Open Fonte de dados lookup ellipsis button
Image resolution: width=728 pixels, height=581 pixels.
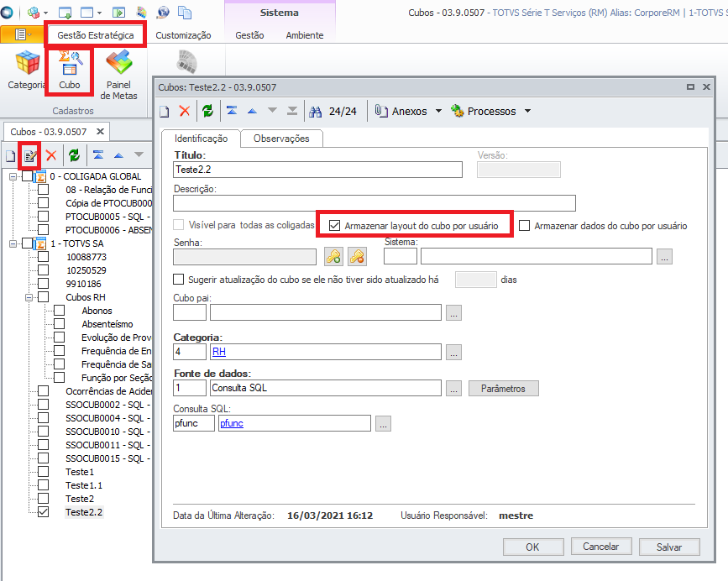453,389
